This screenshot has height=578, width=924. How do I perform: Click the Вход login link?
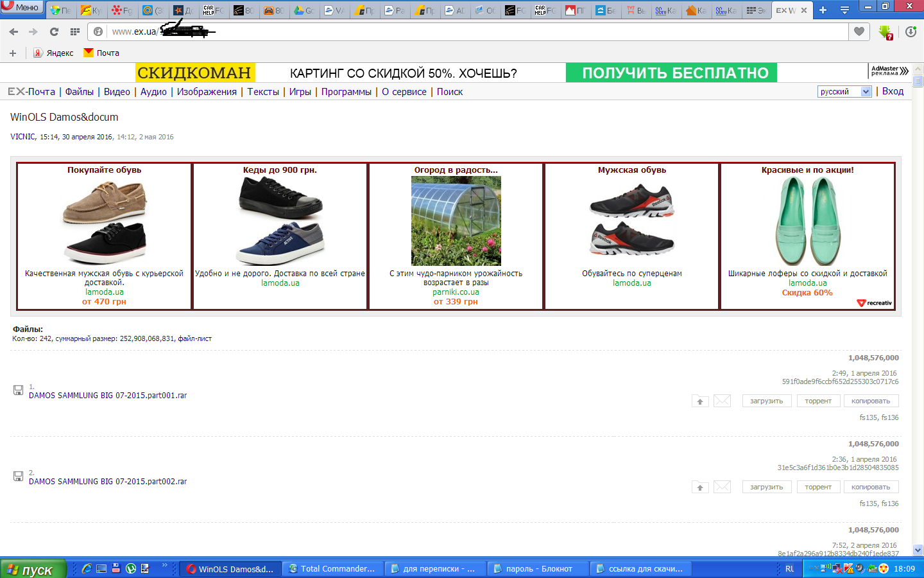click(893, 91)
